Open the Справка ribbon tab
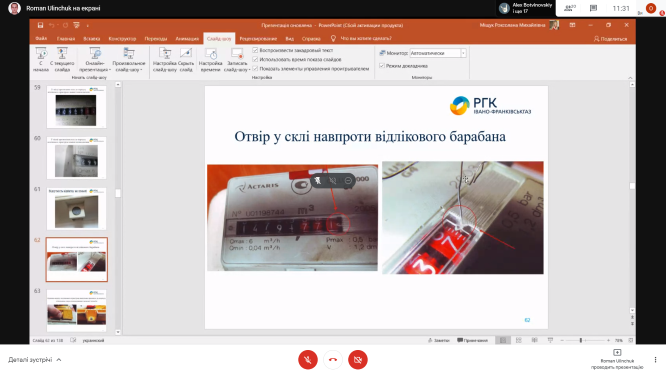The height and width of the screenshot is (375, 666). coord(311,39)
